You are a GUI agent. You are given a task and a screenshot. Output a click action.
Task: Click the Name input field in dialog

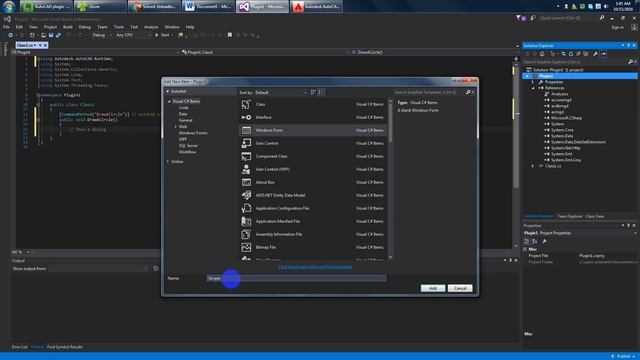tap(296, 278)
